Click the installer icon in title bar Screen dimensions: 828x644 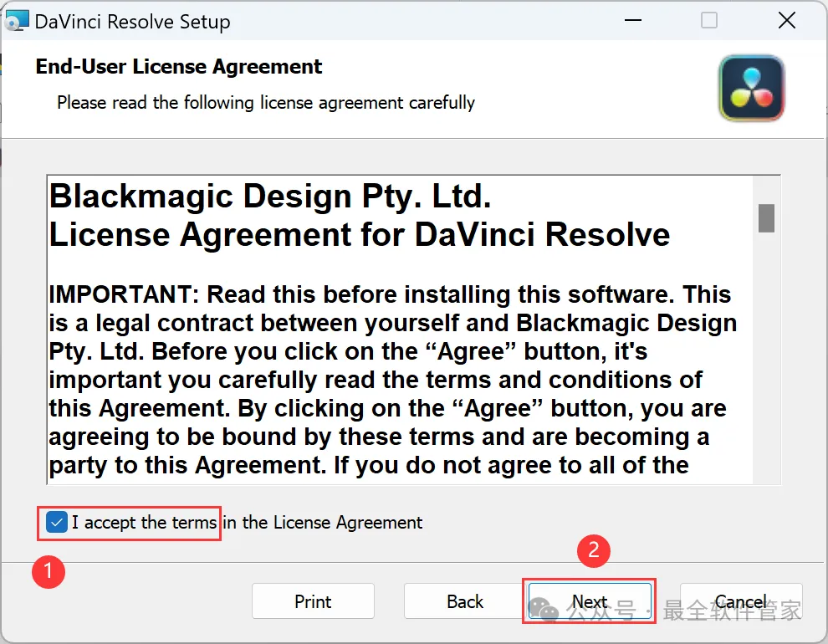pos(17,21)
